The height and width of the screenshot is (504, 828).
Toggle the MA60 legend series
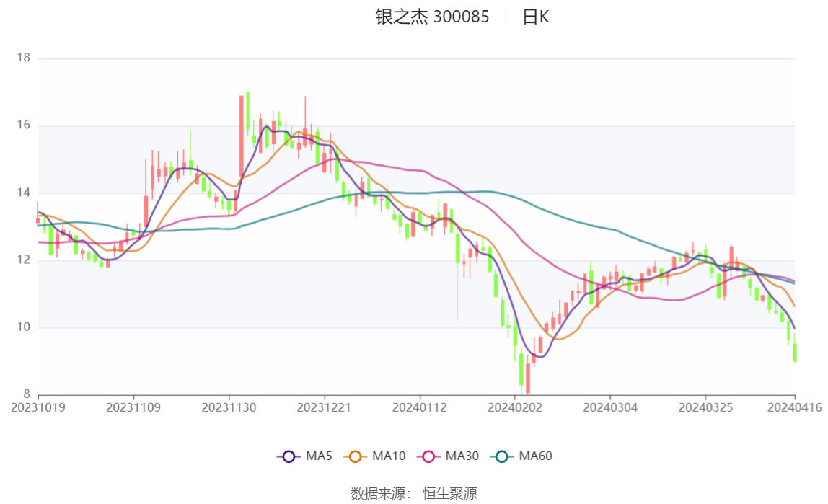pos(521,456)
